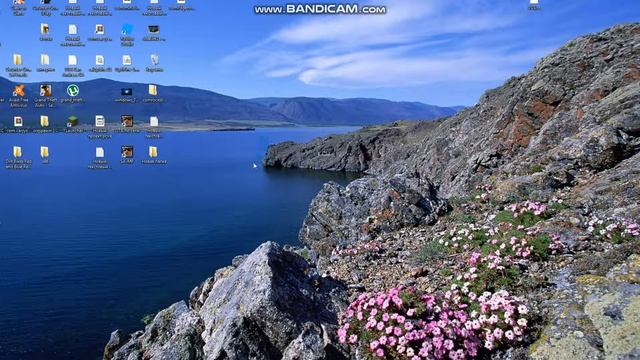Select the lined text document left of face shortcut
The width and height of the screenshot is (640, 360).
[100, 121]
